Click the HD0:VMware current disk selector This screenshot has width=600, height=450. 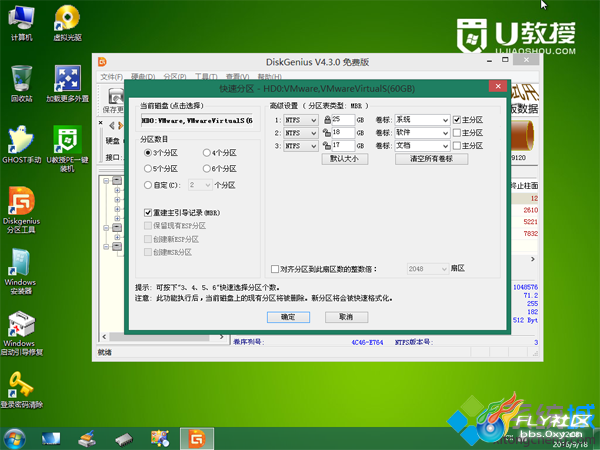tap(198, 121)
